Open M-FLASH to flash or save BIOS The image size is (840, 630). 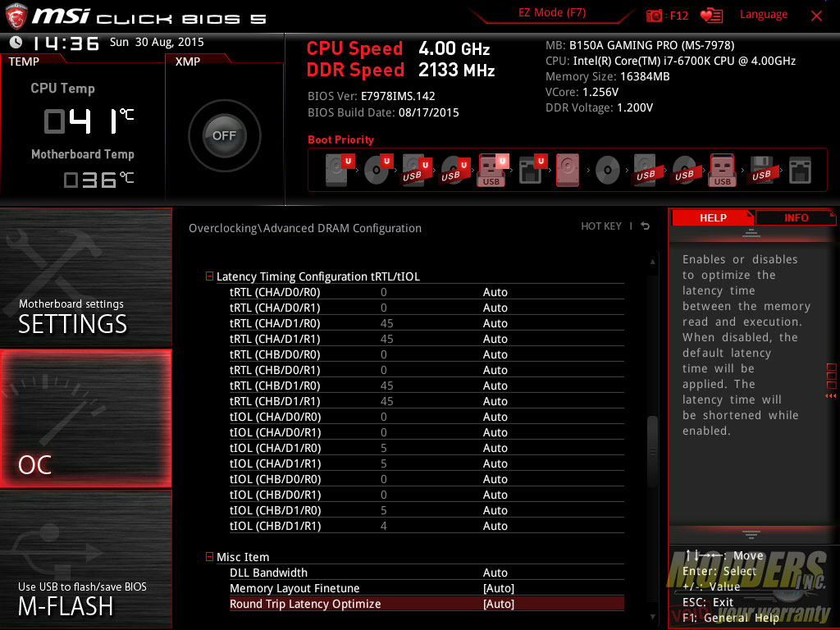point(85,559)
